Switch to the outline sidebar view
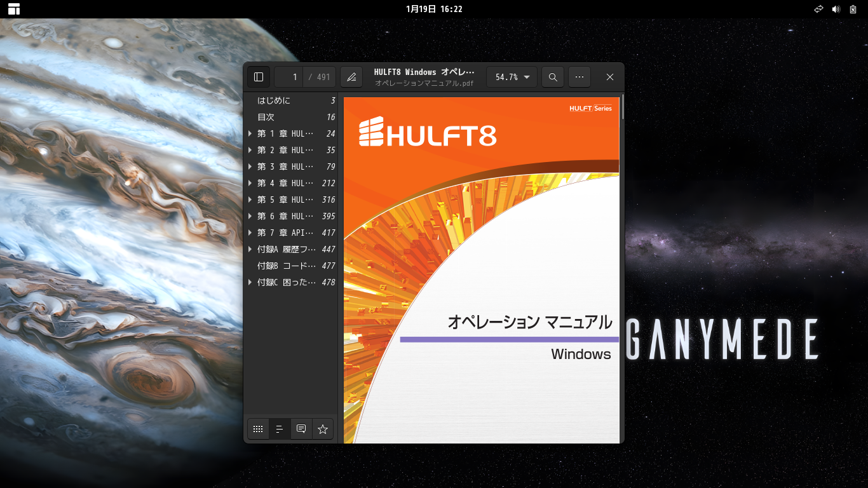Screen dimensions: 868x488 point(280,429)
